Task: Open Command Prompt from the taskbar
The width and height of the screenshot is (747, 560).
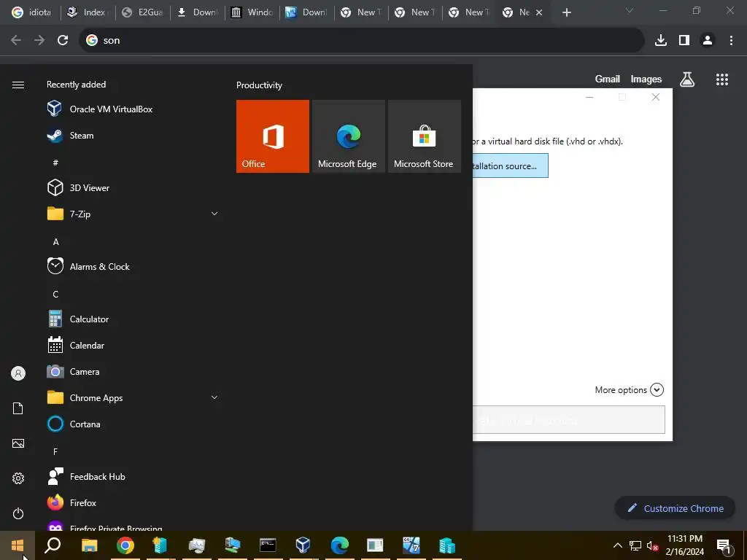Action: (268, 545)
